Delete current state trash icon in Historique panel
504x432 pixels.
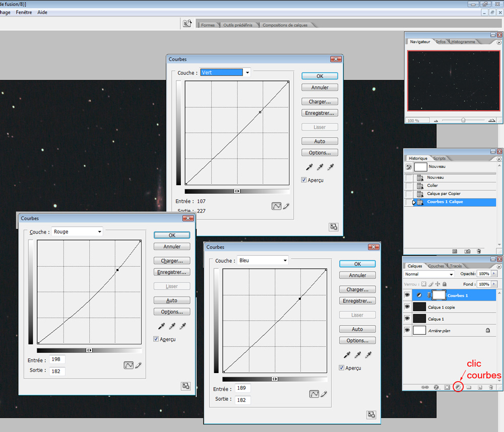pos(479,251)
